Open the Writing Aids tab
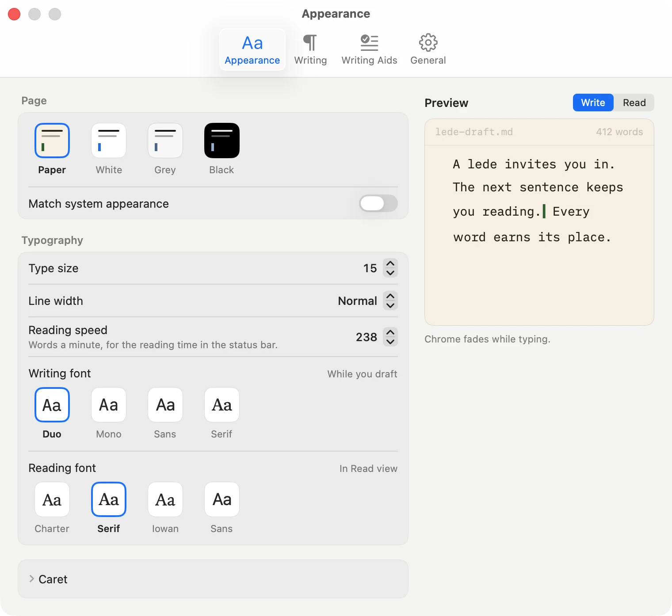 point(369,49)
